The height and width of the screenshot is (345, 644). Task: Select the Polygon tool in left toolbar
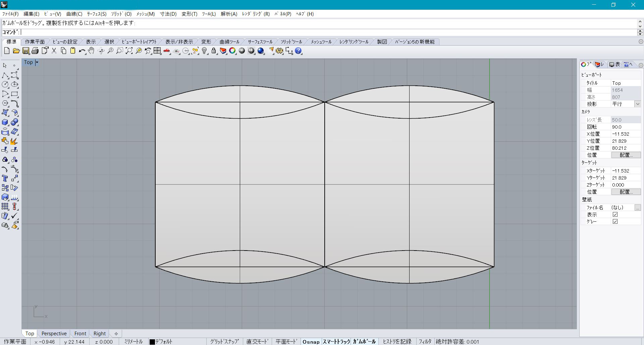point(5,103)
